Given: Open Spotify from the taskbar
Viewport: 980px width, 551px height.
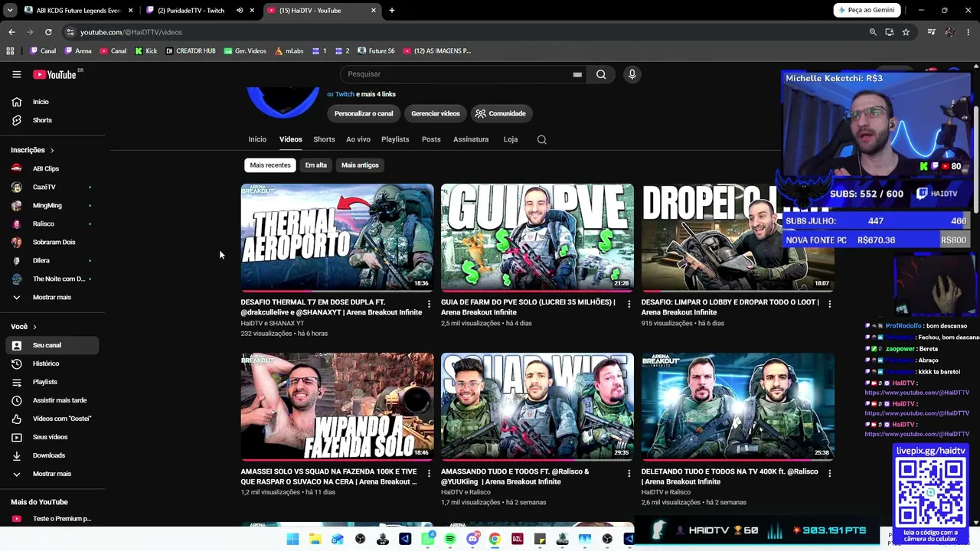Looking at the screenshot, I should (449, 539).
